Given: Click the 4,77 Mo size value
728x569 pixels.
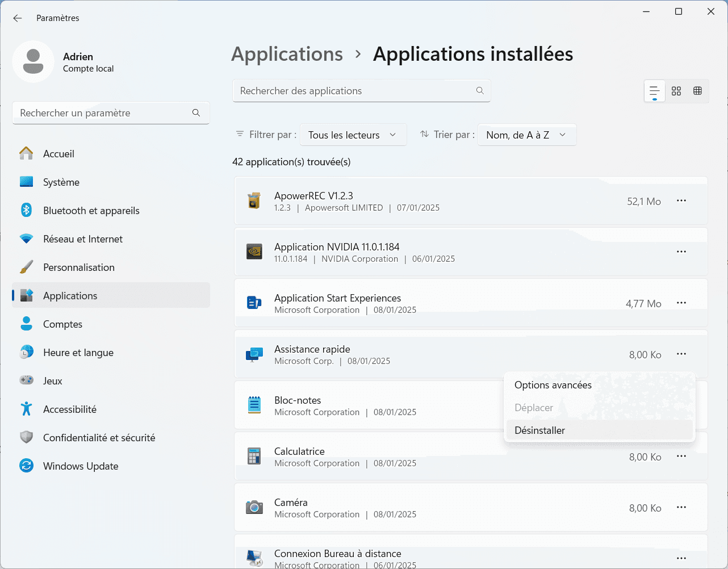Looking at the screenshot, I should coord(643,304).
